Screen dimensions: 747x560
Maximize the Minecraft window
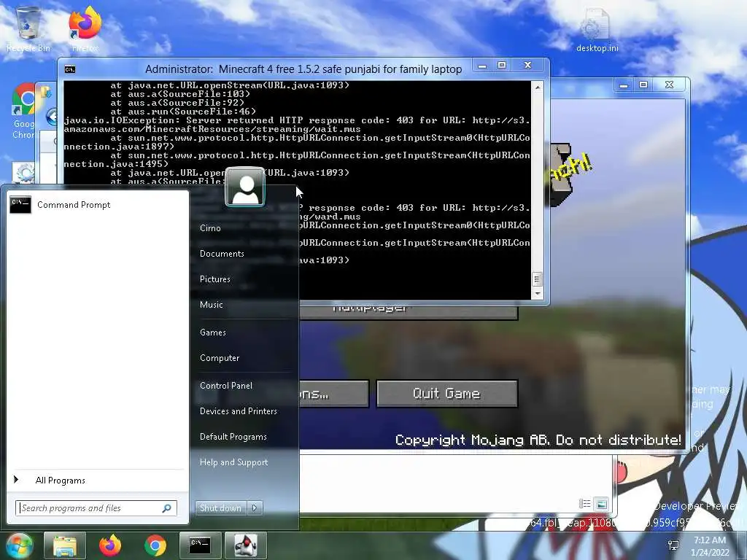tap(643, 85)
